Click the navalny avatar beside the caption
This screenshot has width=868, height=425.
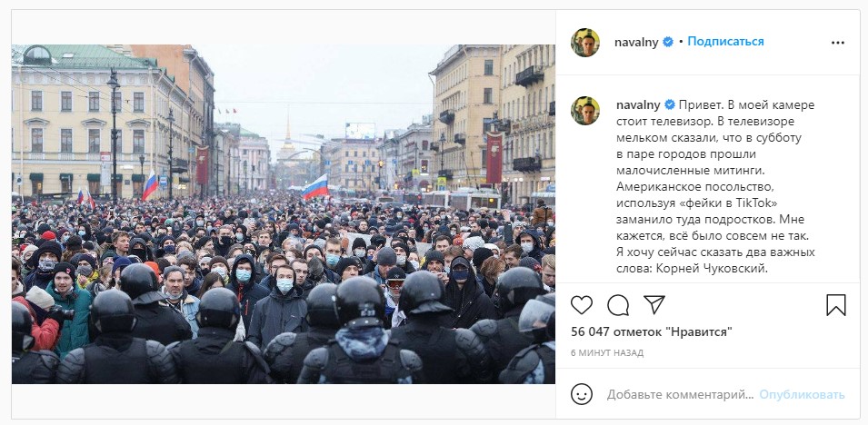585,111
